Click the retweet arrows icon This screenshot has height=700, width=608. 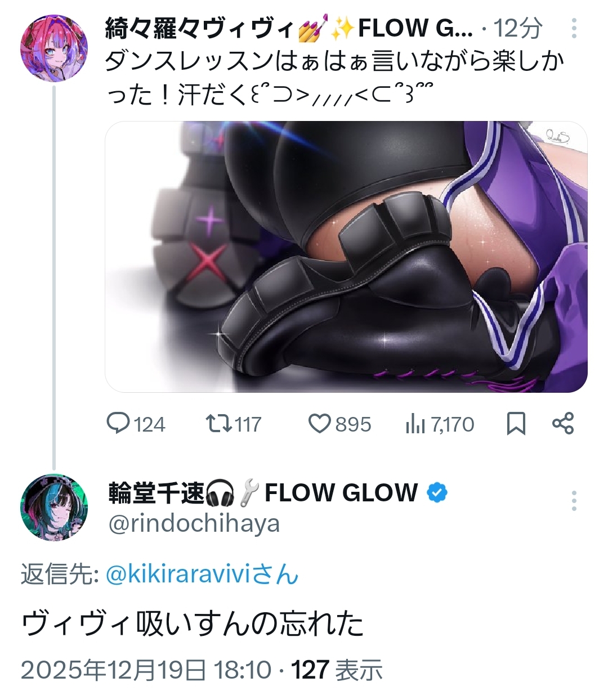pos(219,423)
